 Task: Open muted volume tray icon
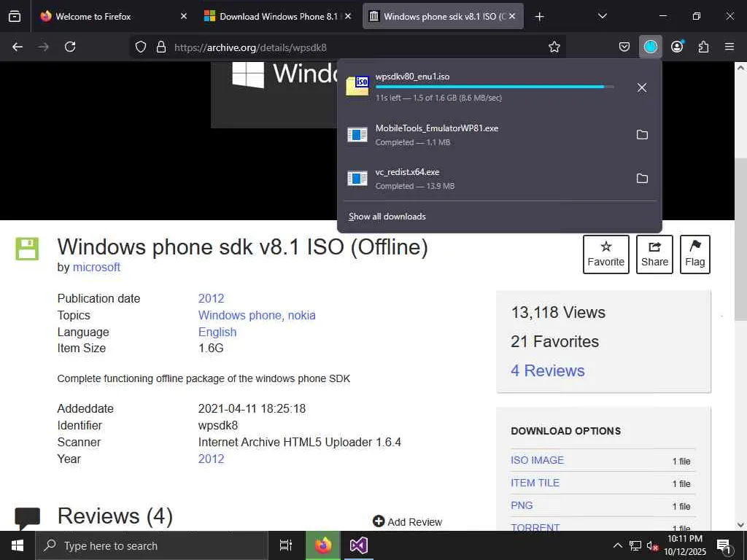[652, 546]
